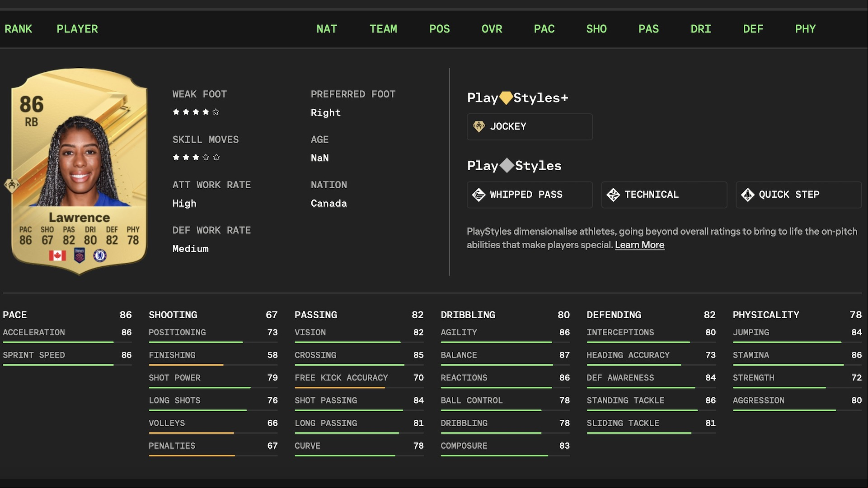Click the PHYSICALITY category heading
Image resolution: width=868 pixels, height=488 pixels.
pos(766,315)
